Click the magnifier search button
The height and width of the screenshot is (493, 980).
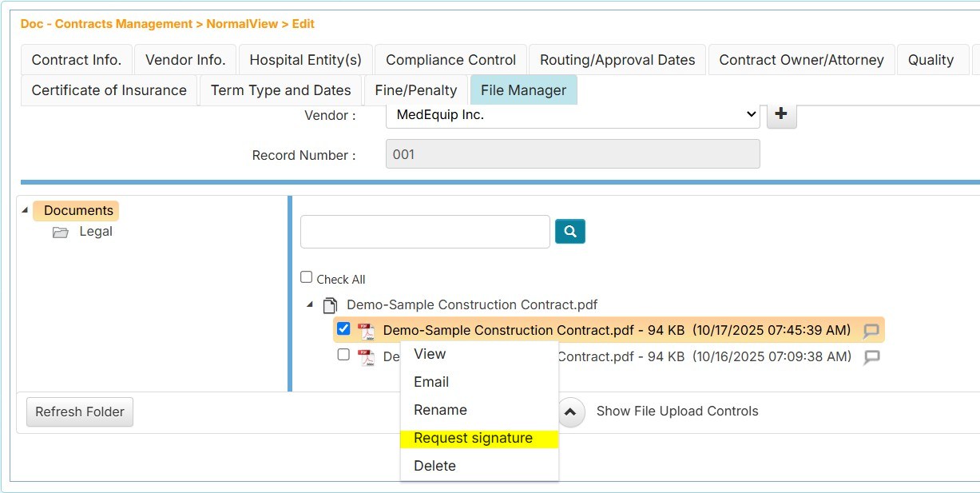(x=570, y=232)
